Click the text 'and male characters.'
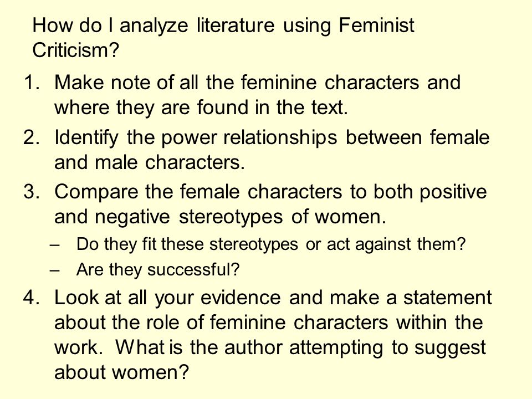Image resolution: width=532 pixels, height=399 pixels. point(150,162)
